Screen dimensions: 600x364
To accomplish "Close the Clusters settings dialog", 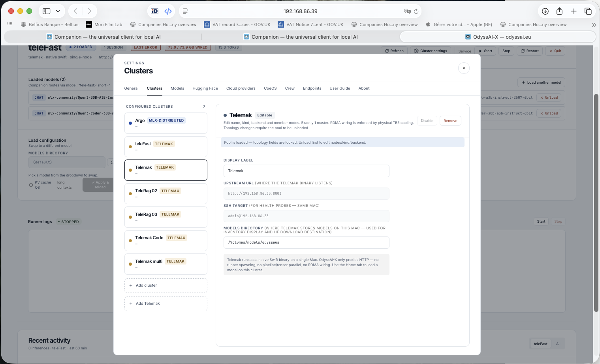I will [464, 68].
